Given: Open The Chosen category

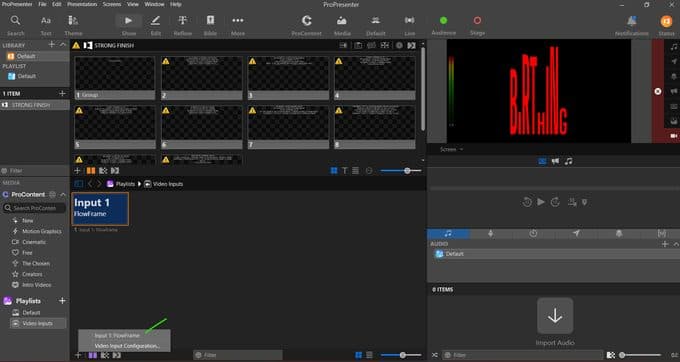Looking at the screenshot, I should 36,263.
